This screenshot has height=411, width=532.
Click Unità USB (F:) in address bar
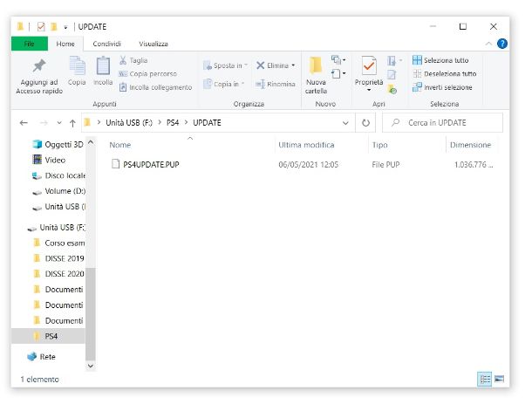129,123
